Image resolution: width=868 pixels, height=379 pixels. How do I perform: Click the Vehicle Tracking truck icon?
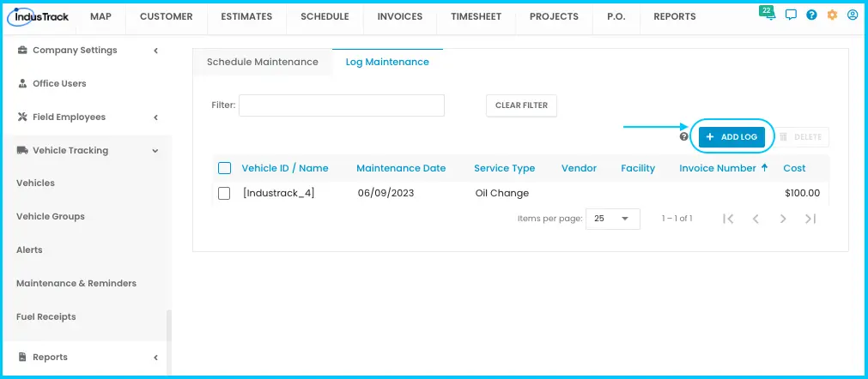(x=22, y=150)
